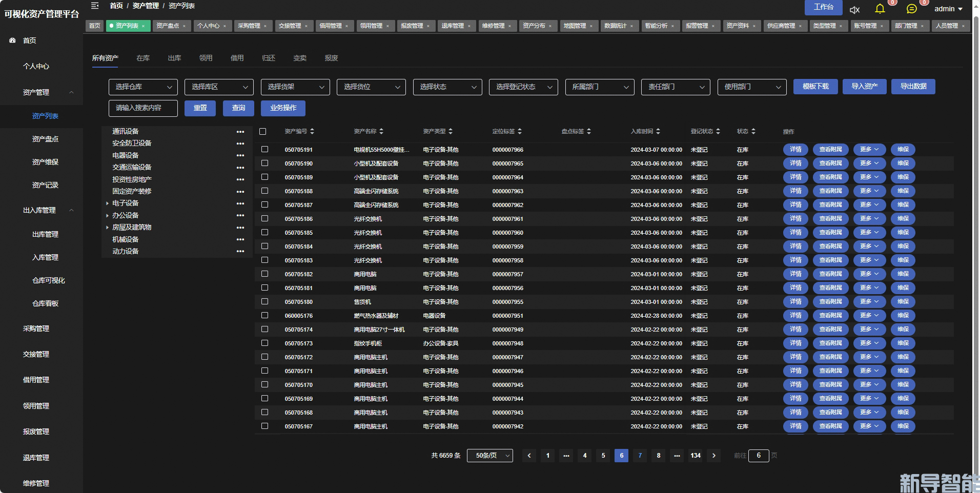Mute sound using the speaker icon

pos(854,10)
